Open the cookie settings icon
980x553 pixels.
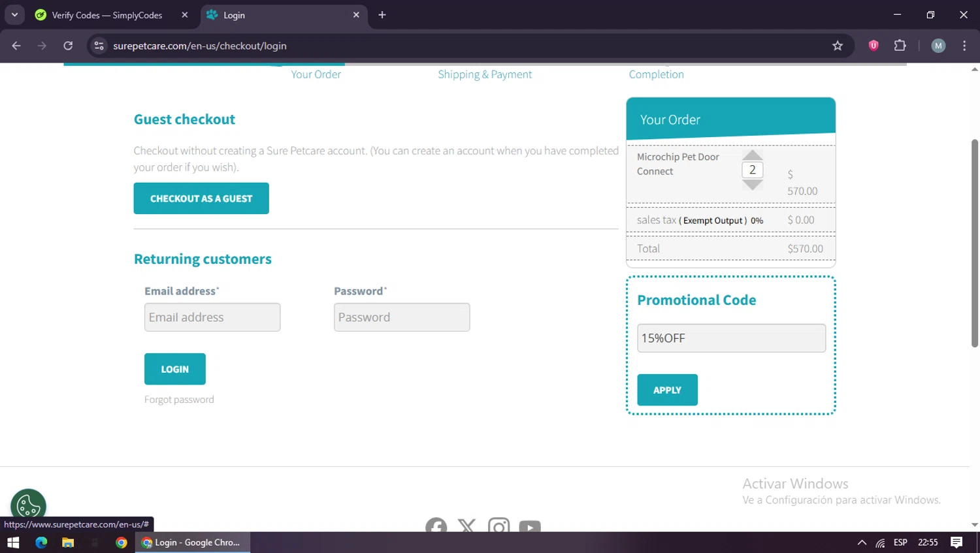click(x=28, y=506)
